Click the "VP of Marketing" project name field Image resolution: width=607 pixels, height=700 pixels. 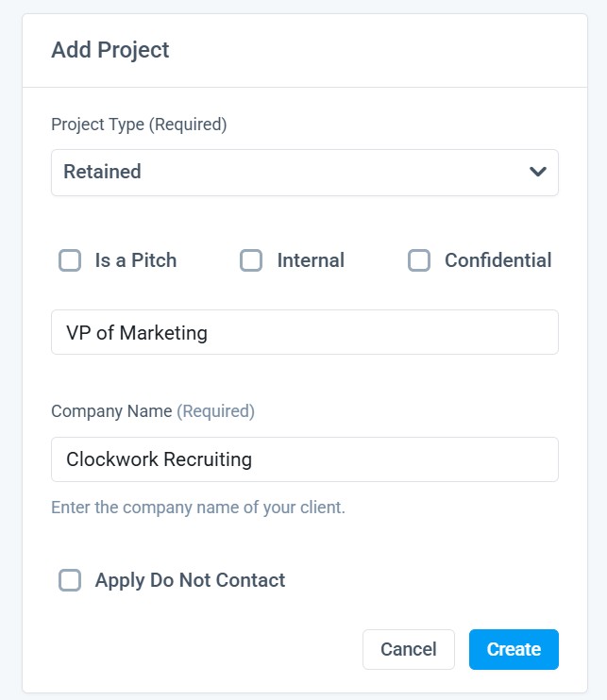click(304, 332)
